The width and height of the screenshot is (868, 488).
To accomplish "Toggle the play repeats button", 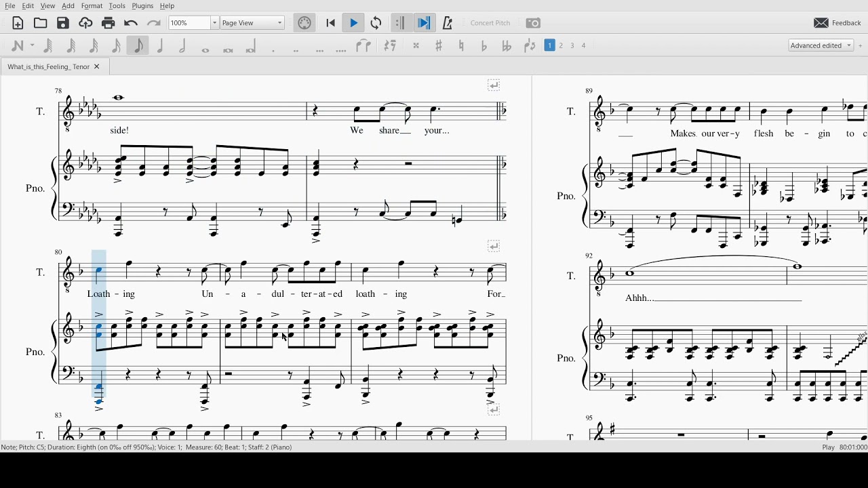I will tap(401, 23).
